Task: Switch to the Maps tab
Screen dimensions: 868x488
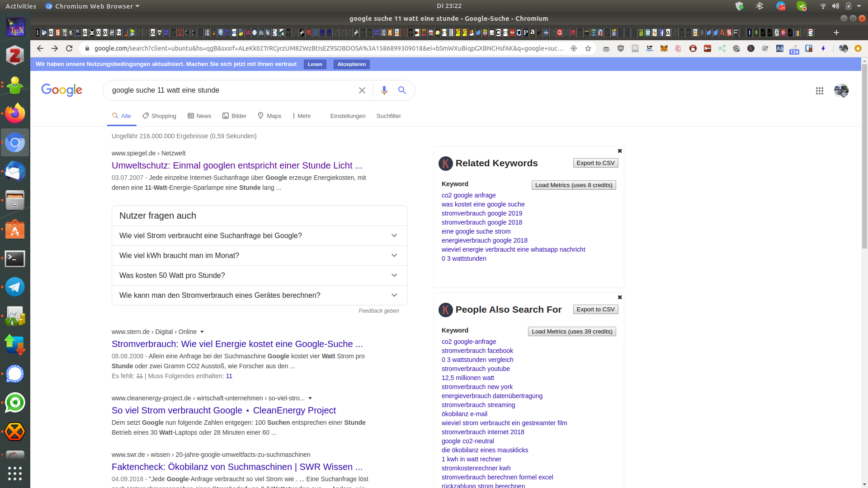Action: [269, 116]
